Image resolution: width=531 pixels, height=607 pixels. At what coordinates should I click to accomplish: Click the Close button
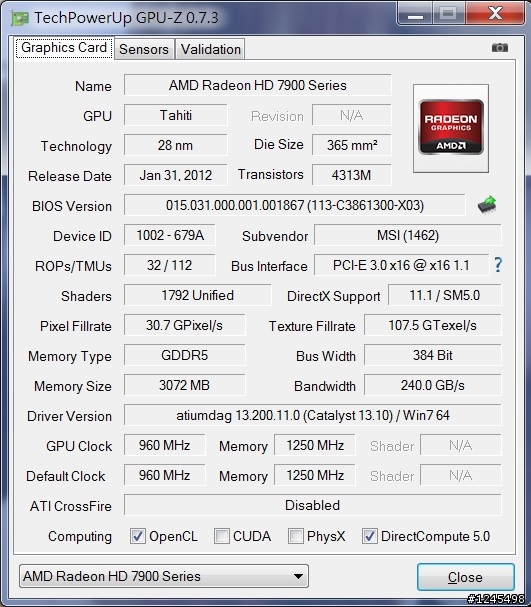[466, 577]
